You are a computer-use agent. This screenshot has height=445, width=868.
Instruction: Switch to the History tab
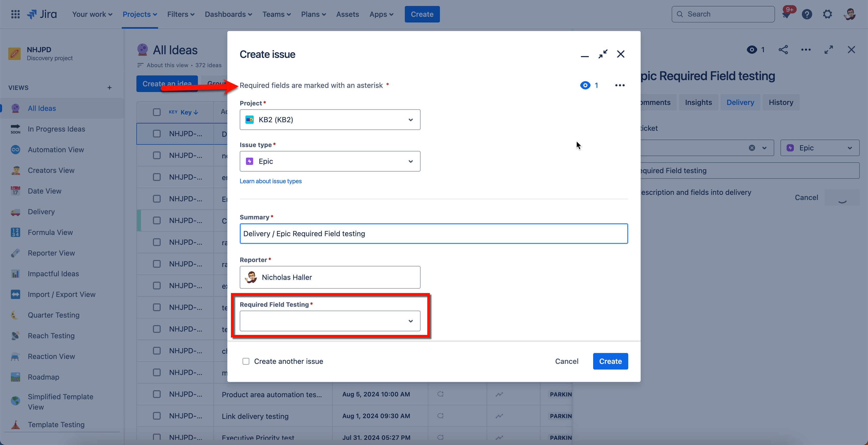(x=781, y=102)
